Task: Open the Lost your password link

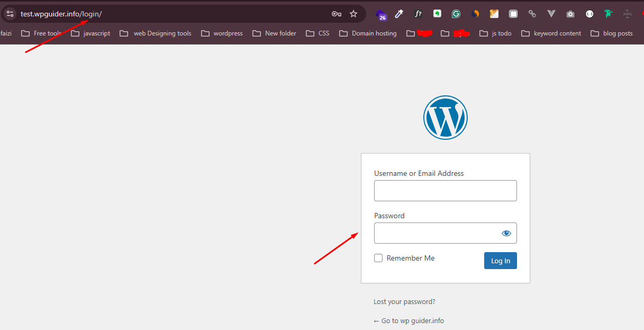Action: 404,302
